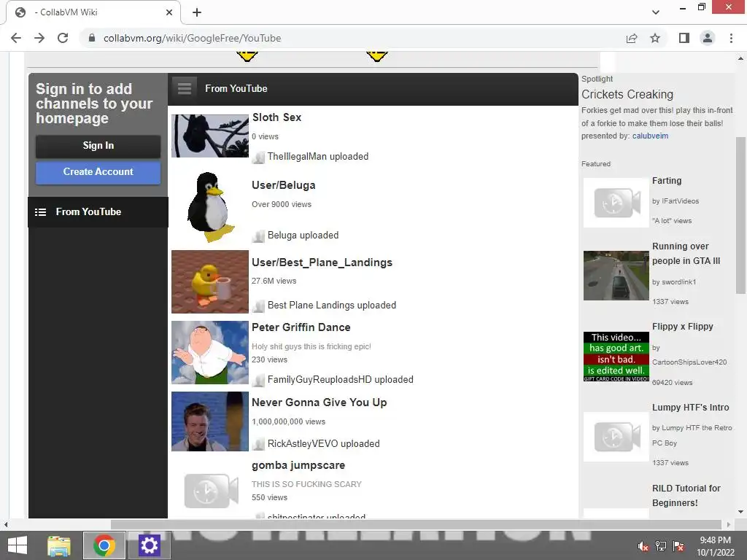Screen dimensions: 747x560
Task: Click '1,000,000,000 views' text
Action: click(x=288, y=421)
